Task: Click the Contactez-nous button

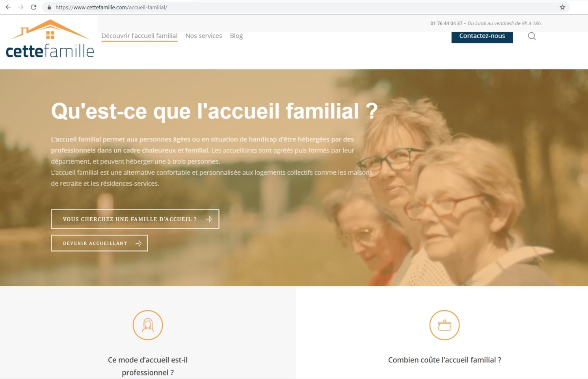Action: 482,36
